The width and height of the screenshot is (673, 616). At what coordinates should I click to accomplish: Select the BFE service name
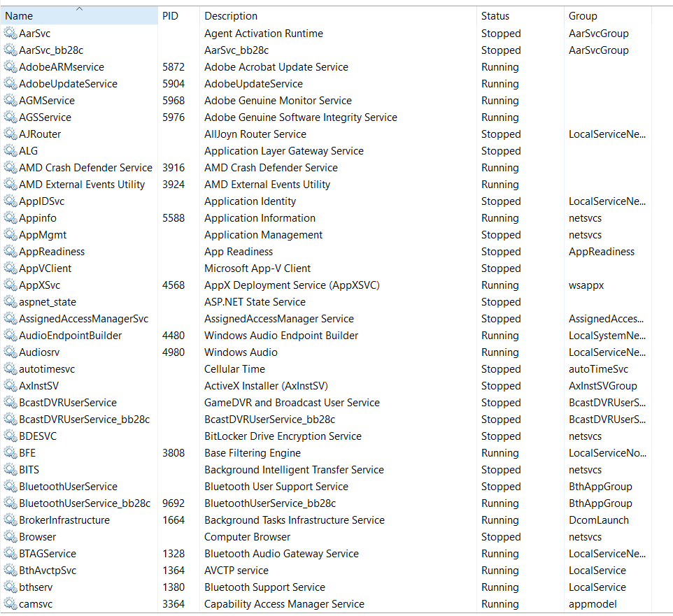click(27, 452)
